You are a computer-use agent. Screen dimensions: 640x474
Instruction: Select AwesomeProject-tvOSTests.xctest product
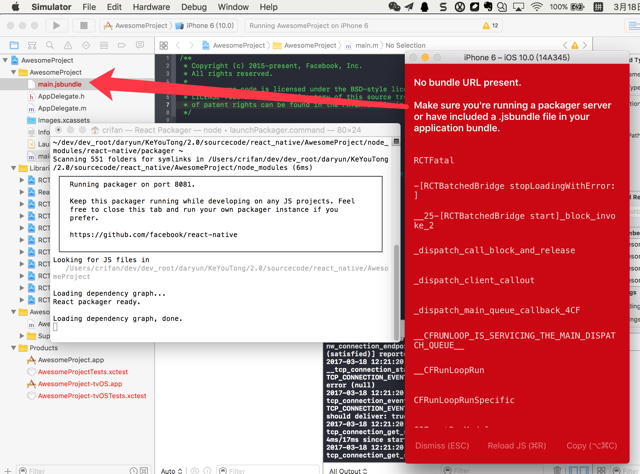click(x=92, y=396)
